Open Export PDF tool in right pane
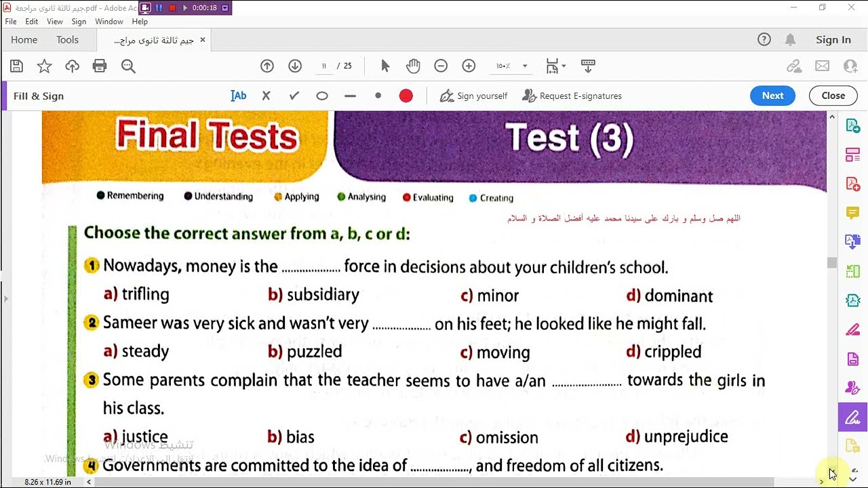 pos(853,242)
